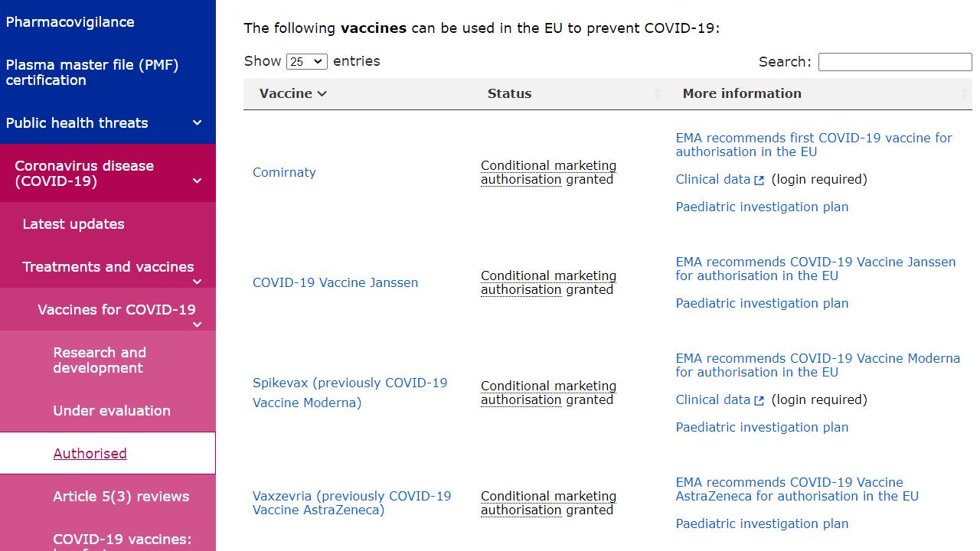Click sort arrows on Status column
Image resolution: width=980 pixels, height=551 pixels.
coord(658,94)
